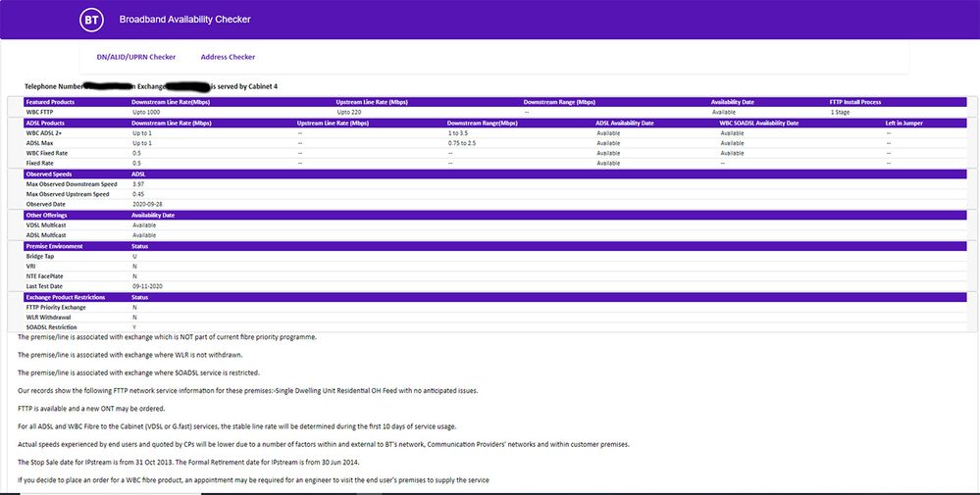Open the DN/ALID/UPRN Checker tab
980x495 pixels.
point(135,57)
